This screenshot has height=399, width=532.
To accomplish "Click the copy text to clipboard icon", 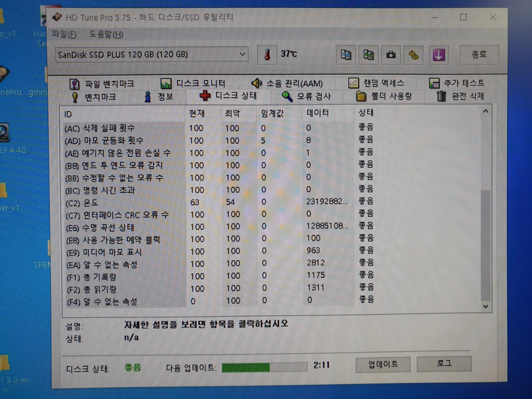I will (346, 55).
